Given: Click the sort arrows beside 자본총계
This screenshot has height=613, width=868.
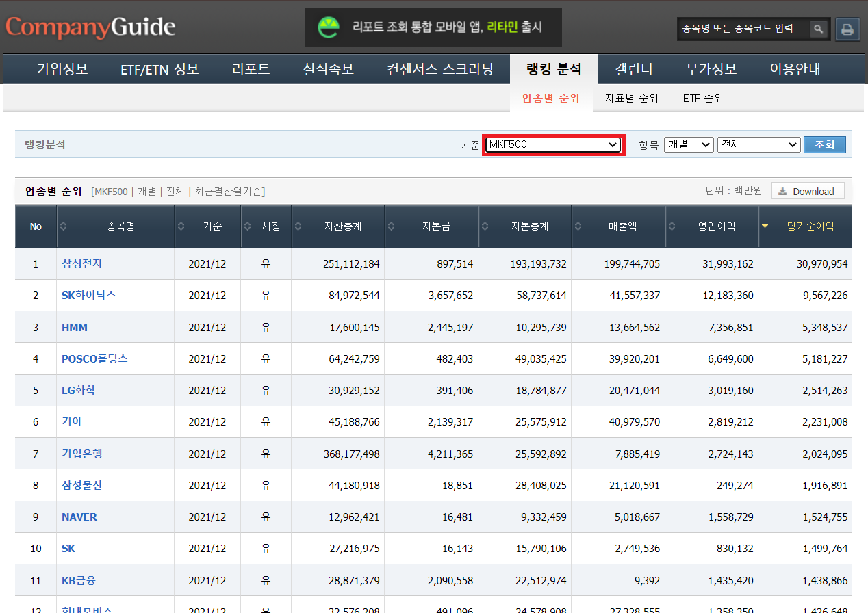Looking at the screenshot, I should [485, 226].
